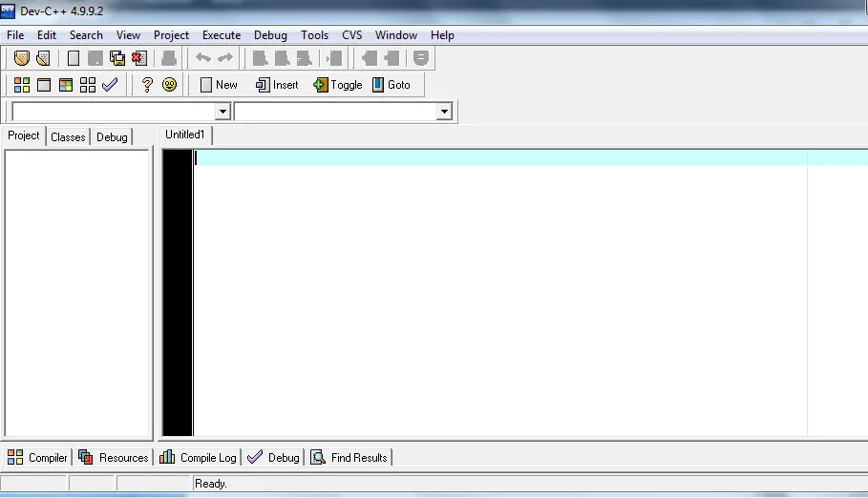Image resolution: width=868 pixels, height=498 pixels.
Task: Click the greyed-out Add to Project icon
Action: (370, 57)
